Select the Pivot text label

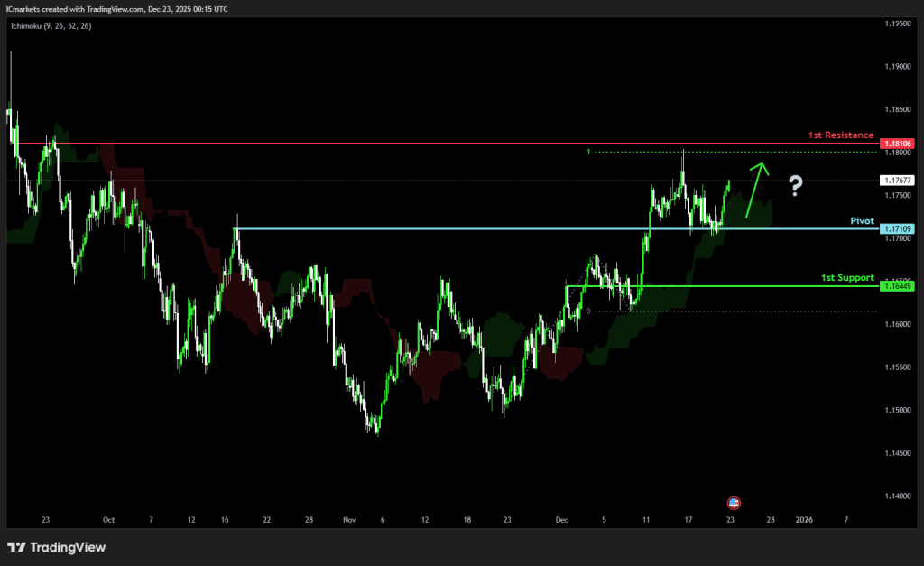[x=862, y=220]
